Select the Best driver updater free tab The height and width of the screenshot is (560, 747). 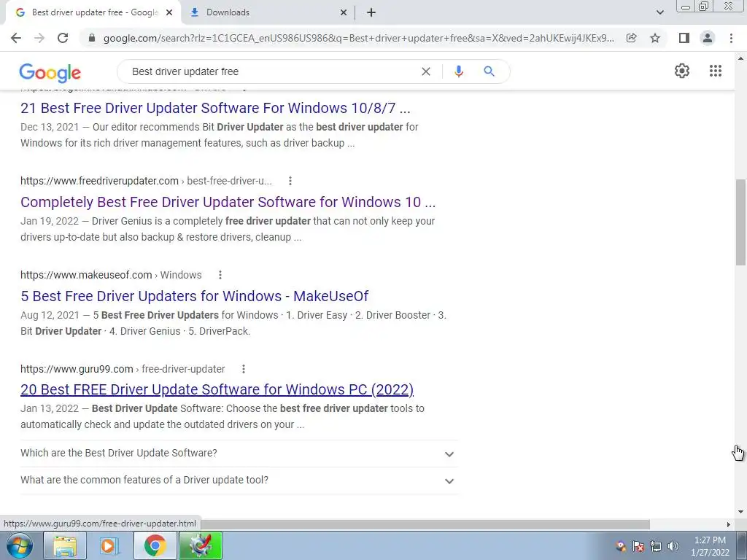pyautogui.click(x=93, y=12)
